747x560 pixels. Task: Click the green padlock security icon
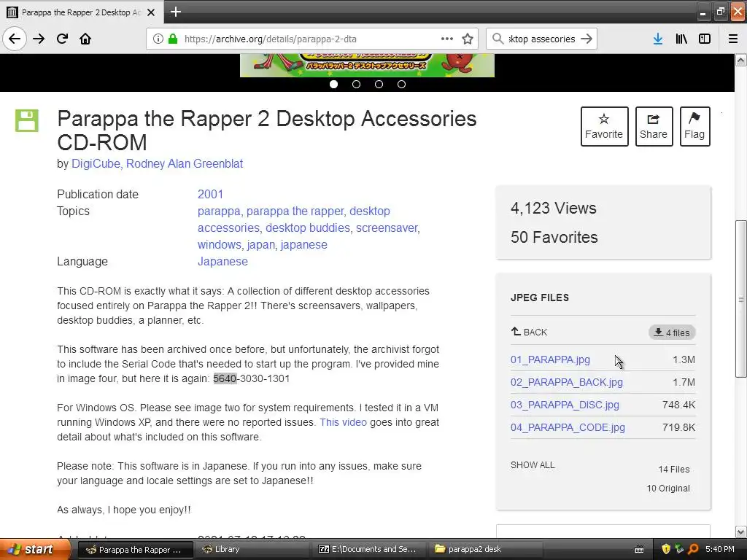(x=173, y=39)
